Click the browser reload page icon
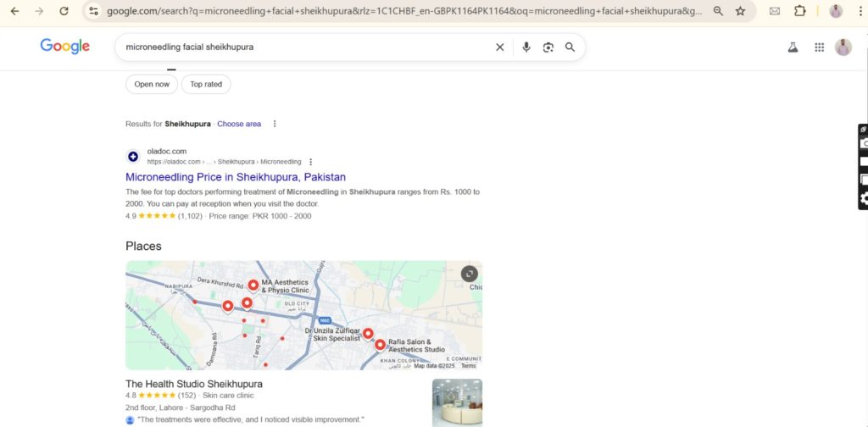868x427 pixels. [x=64, y=11]
